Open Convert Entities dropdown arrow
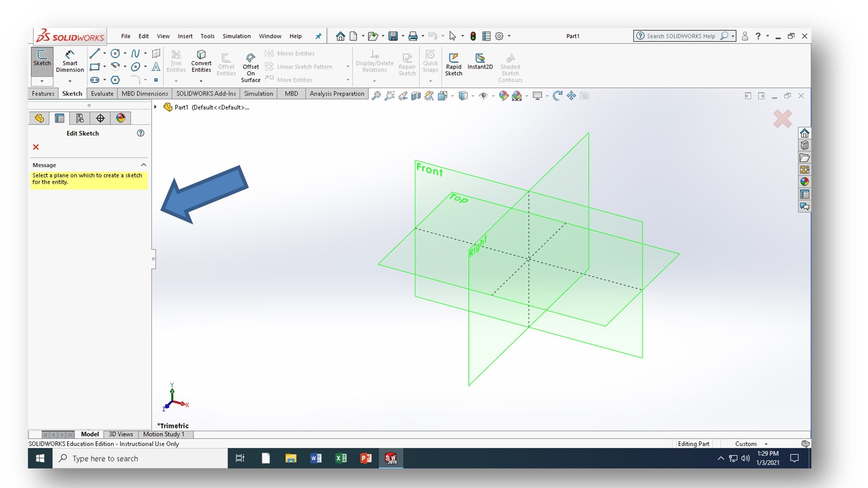868x488 pixels. click(x=201, y=81)
